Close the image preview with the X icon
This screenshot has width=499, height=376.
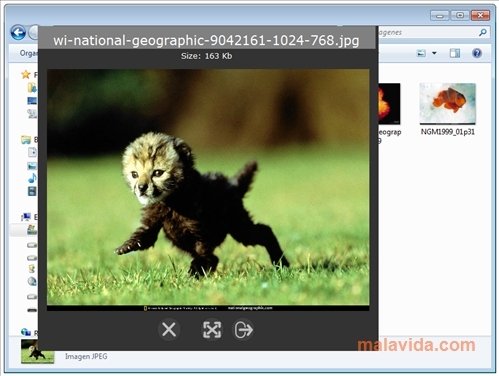169,330
